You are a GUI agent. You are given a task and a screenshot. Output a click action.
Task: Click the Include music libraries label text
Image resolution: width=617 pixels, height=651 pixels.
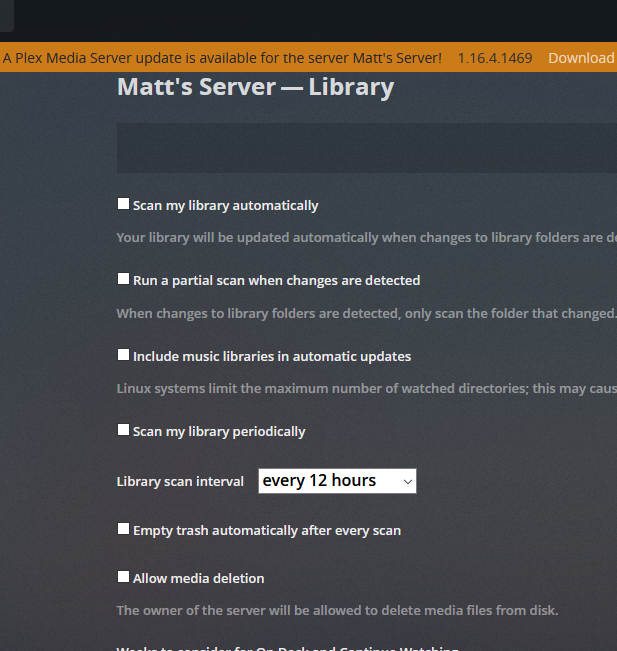point(272,356)
